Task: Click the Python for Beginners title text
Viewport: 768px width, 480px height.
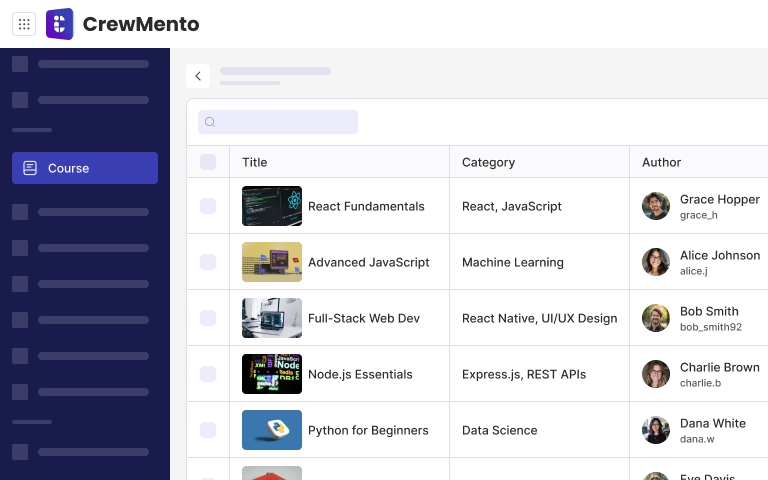Action: coord(368,430)
